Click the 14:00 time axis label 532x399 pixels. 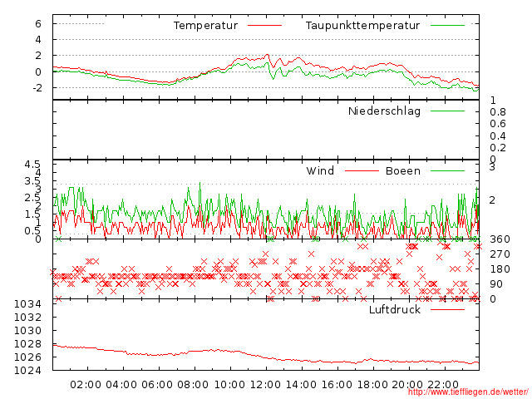(301, 385)
